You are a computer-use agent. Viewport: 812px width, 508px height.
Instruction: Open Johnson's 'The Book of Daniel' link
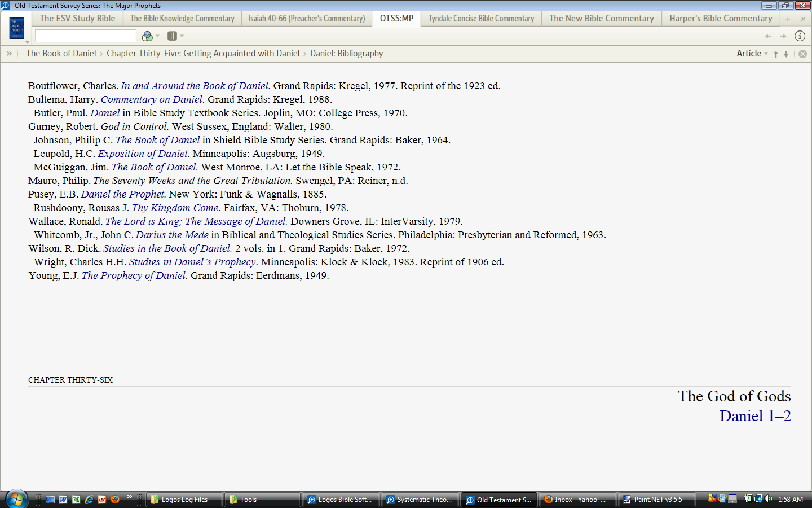tap(158, 140)
